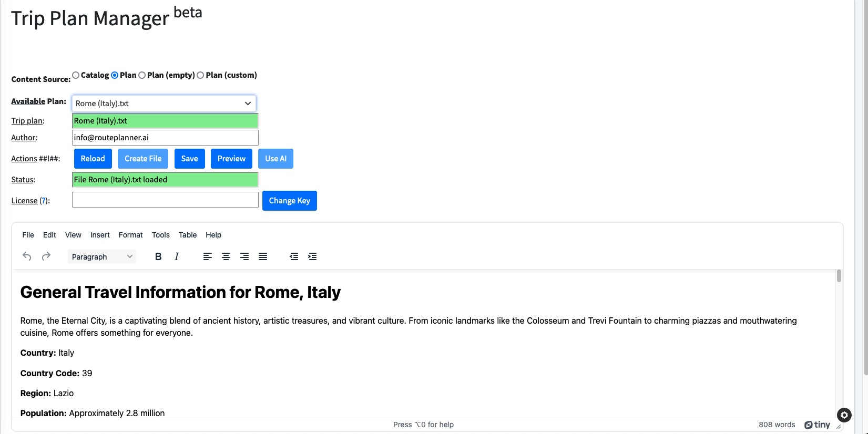Open the File menu
Image resolution: width=868 pixels, height=434 pixels.
(x=28, y=235)
